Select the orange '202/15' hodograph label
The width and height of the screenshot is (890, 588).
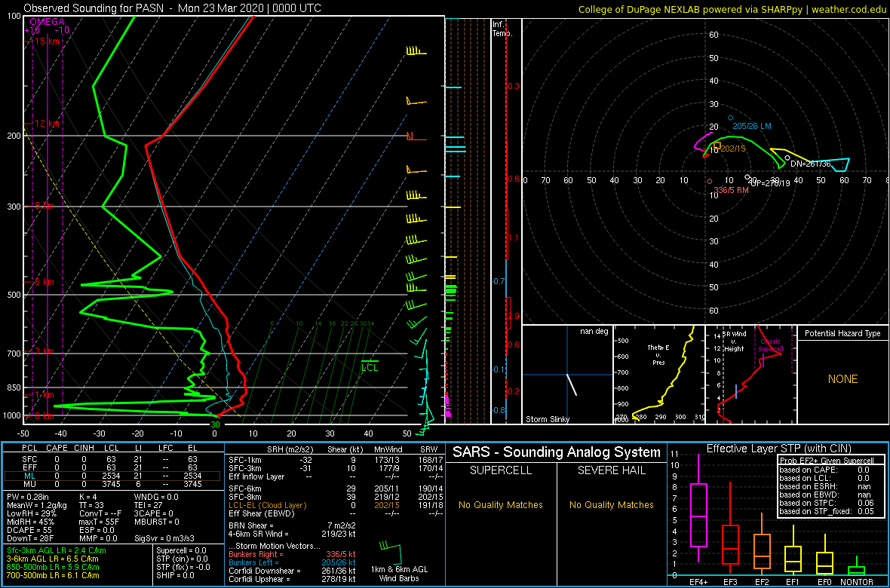(732, 149)
